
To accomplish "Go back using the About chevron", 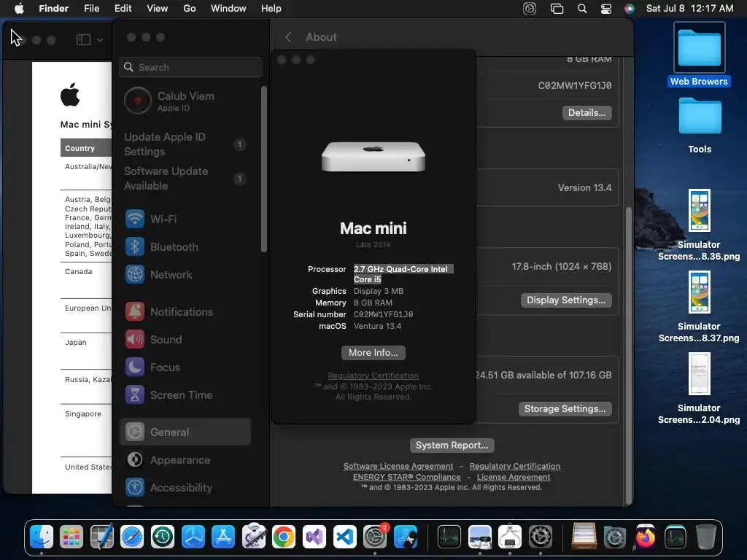I will [288, 37].
